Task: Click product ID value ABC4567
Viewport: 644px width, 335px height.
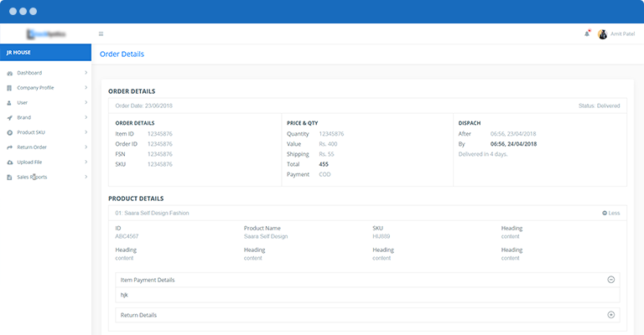Action: [x=127, y=236]
